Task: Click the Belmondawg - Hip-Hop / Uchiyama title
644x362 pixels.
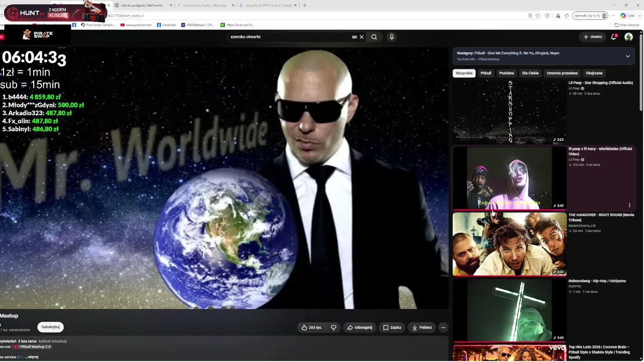Action: (x=597, y=281)
